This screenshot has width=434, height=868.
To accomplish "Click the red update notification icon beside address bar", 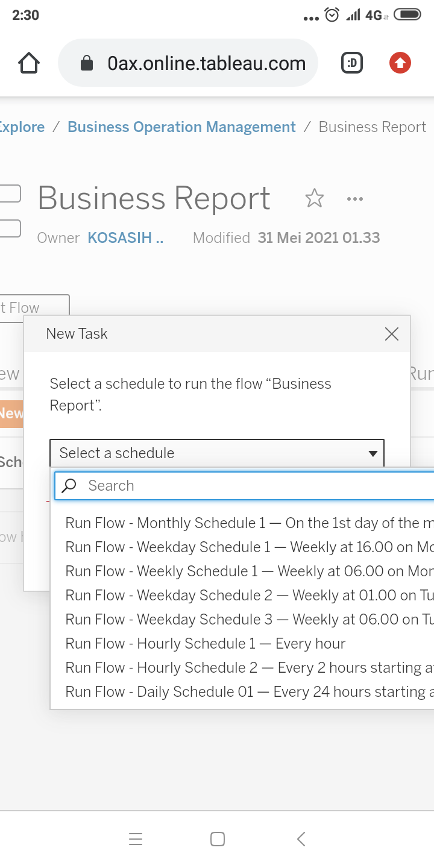I will pos(400,62).
